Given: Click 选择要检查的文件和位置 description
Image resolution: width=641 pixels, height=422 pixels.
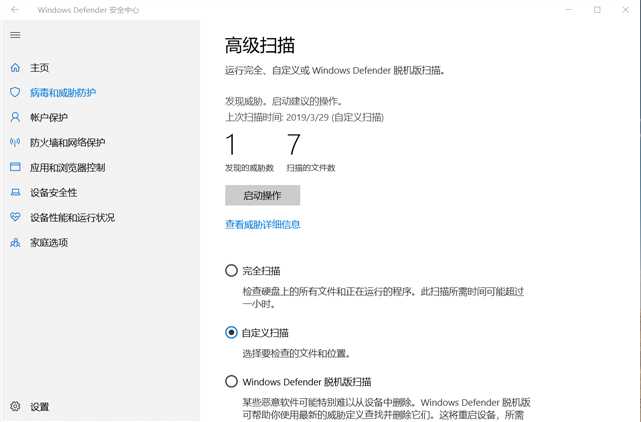Looking at the screenshot, I should point(296,353).
